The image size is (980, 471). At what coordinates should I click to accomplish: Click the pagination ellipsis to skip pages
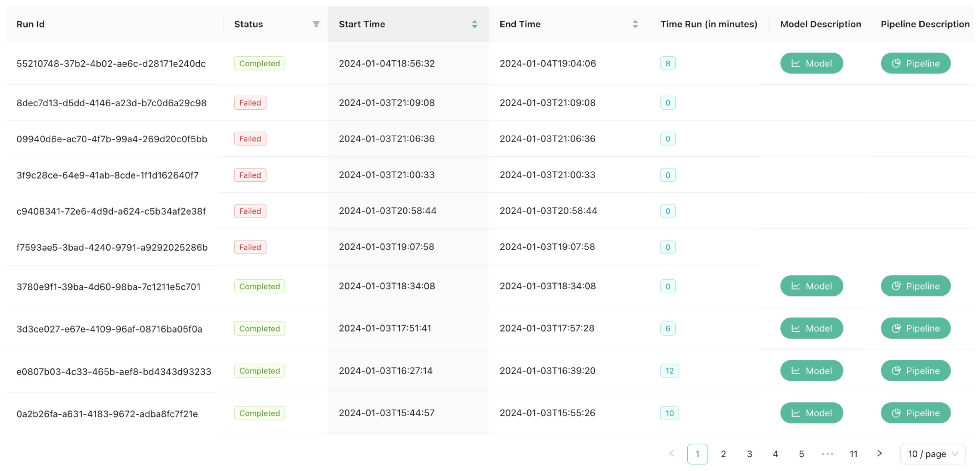(x=828, y=454)
